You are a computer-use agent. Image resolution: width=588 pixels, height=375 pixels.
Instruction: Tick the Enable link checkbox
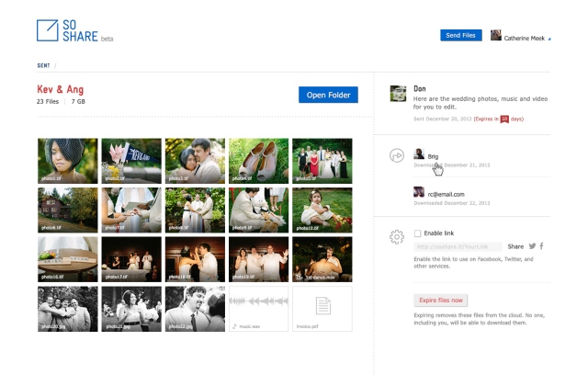pyautogui.click(x=418, y=233)
